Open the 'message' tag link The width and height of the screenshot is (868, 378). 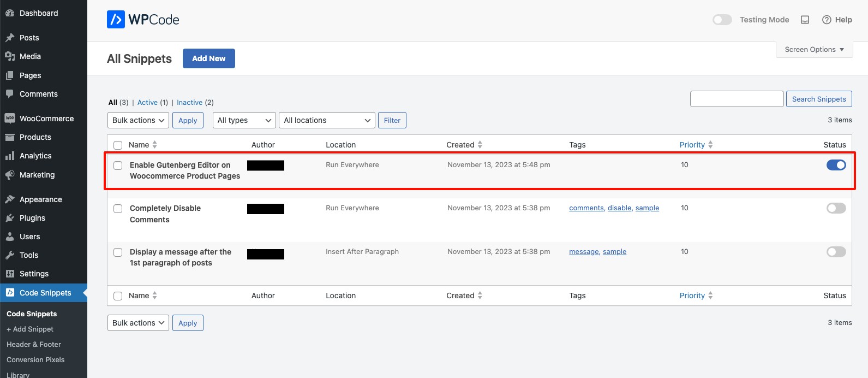click(x=584, y=252)
